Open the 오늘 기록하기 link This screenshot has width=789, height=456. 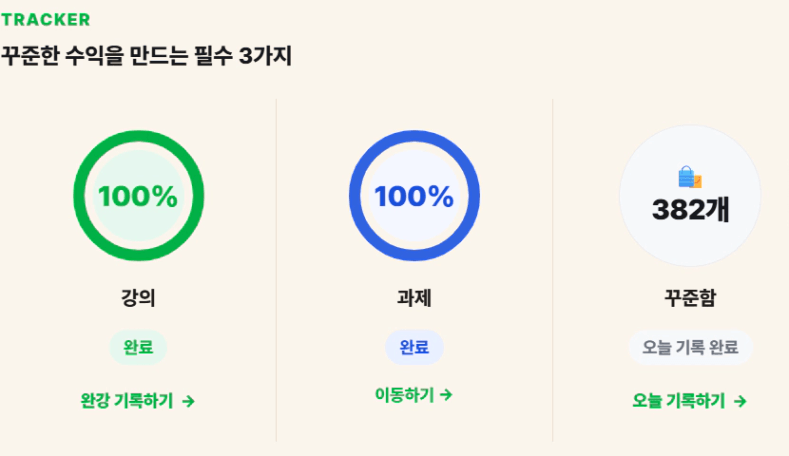tap(689, 401)
